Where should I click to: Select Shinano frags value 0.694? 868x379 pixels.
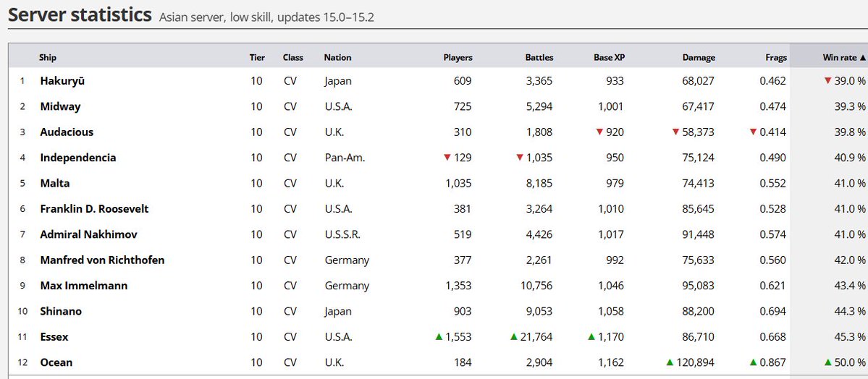[x=772, y=311]
